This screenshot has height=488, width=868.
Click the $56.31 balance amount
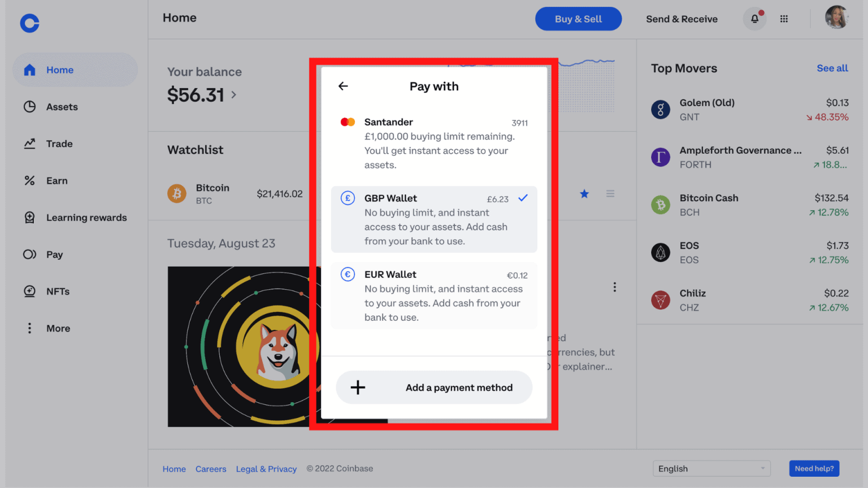pyautogui.click(x=196, y=95)
